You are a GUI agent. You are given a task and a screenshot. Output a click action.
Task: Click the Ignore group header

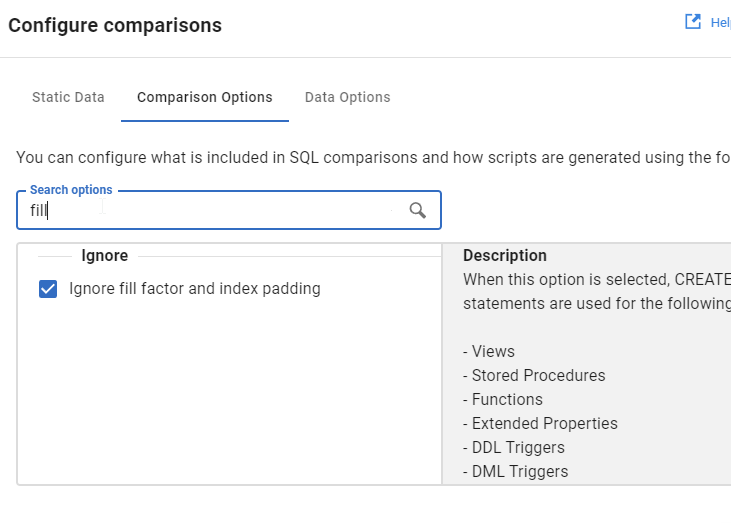[x=104, y=256]
